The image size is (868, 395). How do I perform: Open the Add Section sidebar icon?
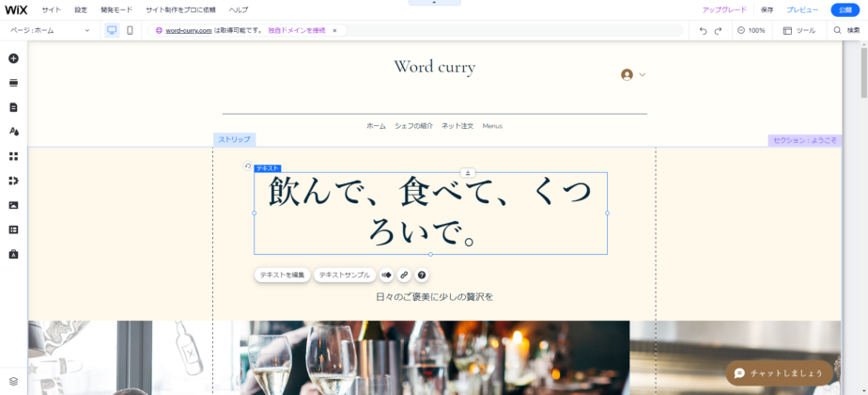point(14,83)
